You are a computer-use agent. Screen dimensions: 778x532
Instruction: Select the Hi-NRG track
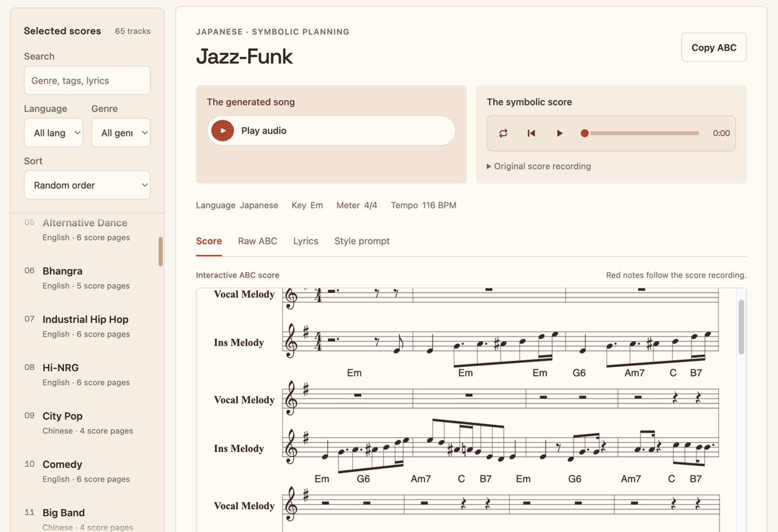[87, 374]
